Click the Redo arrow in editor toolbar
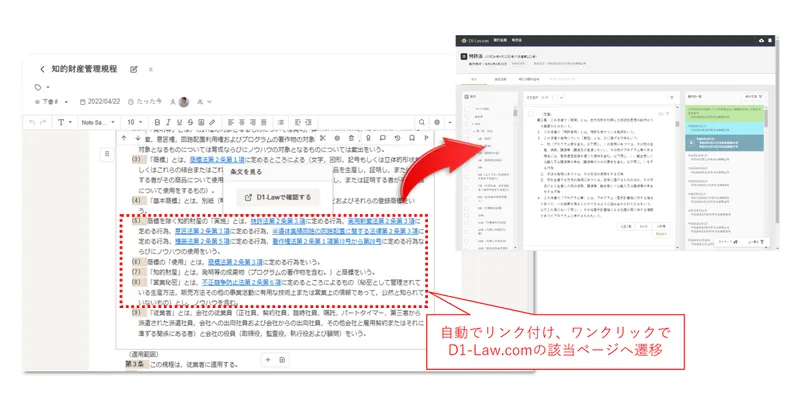Image resolution: width=800 pixels, height=420 pixels. point(43,122)
